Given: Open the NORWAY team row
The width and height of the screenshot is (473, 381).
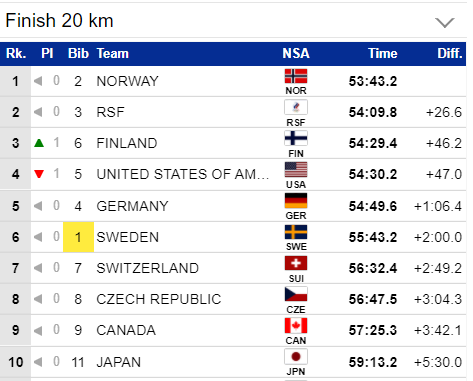Looking at the screenshot, I should coord(233,81).
